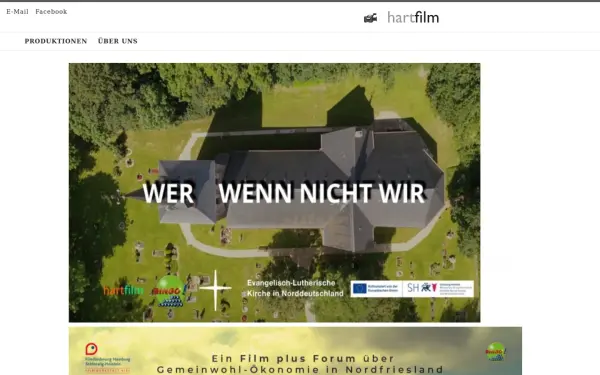The height and width of the screenshot is (375, 600).
Task: Open the Gemeinwohl-Ökonomie in Nordfriesland banner
Action: coord(295,351)
